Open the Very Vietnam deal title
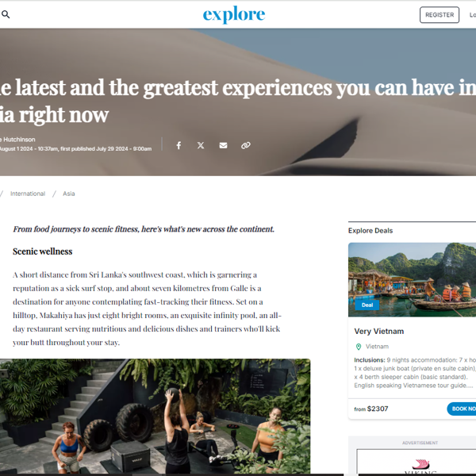This screenshot has width=476, height=476. tap(379, 331)
